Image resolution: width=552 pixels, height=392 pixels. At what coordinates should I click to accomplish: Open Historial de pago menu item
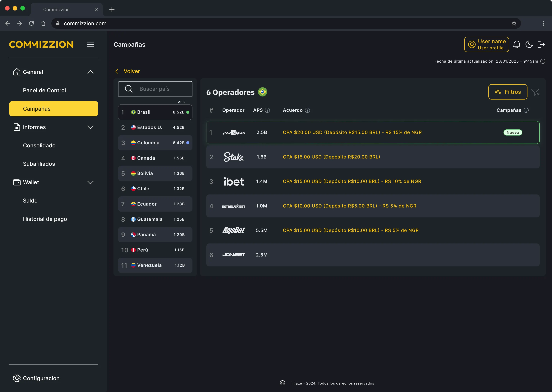click(x=45, y=219)
